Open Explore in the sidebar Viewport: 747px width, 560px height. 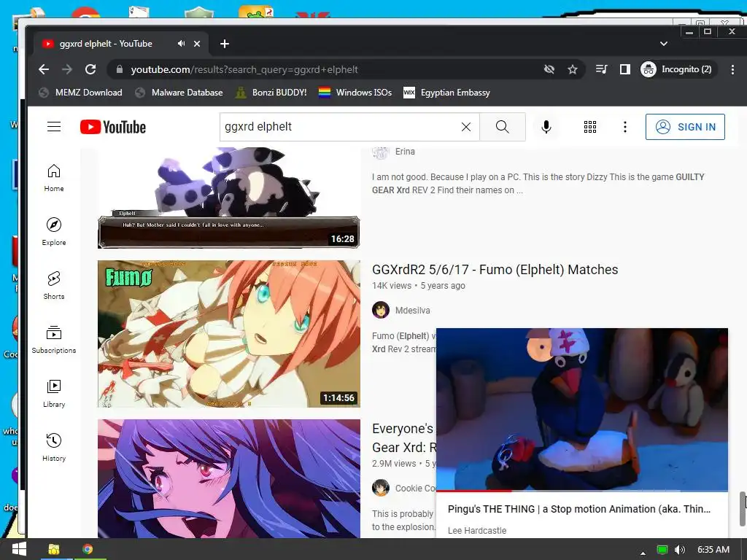pos(54,232)
